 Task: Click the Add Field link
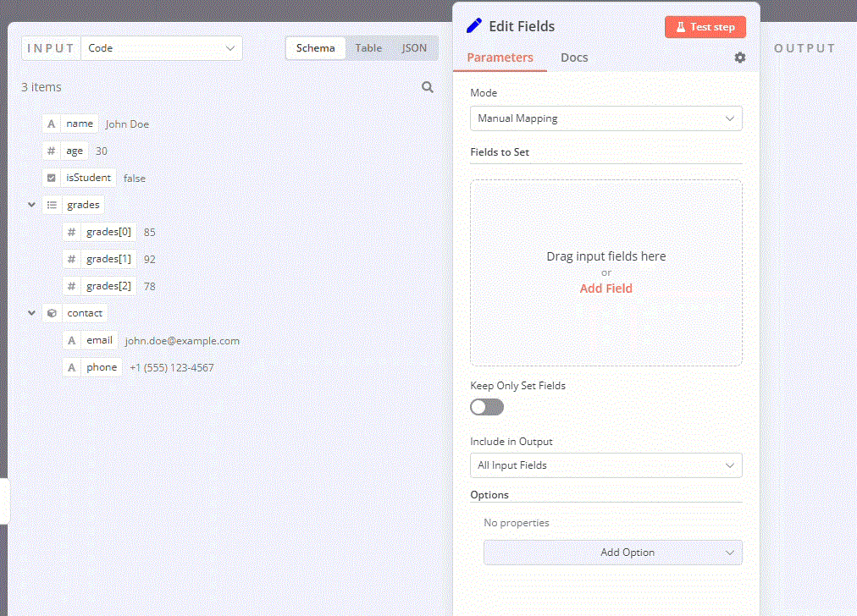click(x=605, y=288)
